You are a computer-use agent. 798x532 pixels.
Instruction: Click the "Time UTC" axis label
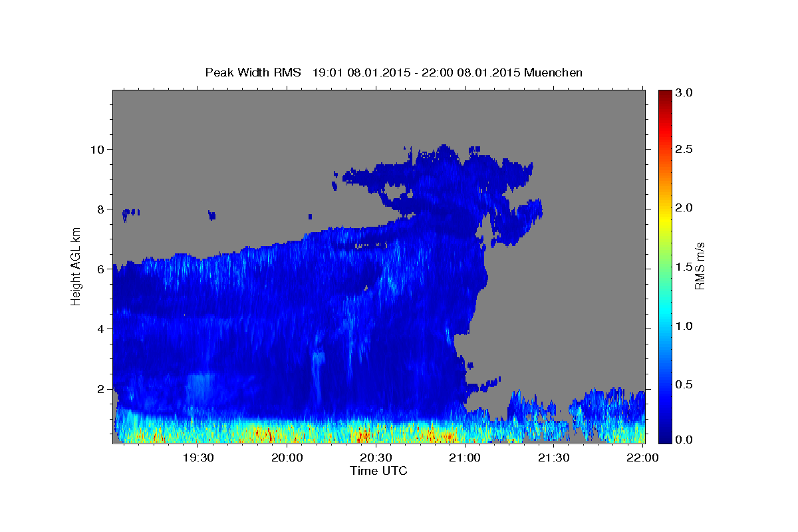(378, 471)
